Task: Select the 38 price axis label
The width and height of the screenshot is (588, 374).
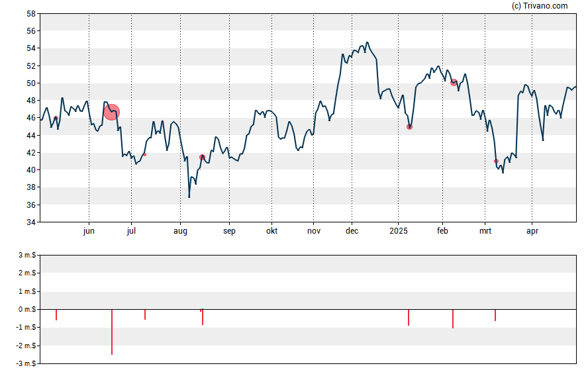Action: coord(31,187)
